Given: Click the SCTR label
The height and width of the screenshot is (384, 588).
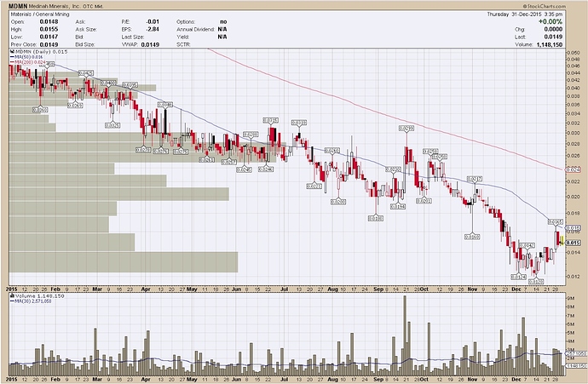Looking at the screenshot, I should (x=184, y=44).
